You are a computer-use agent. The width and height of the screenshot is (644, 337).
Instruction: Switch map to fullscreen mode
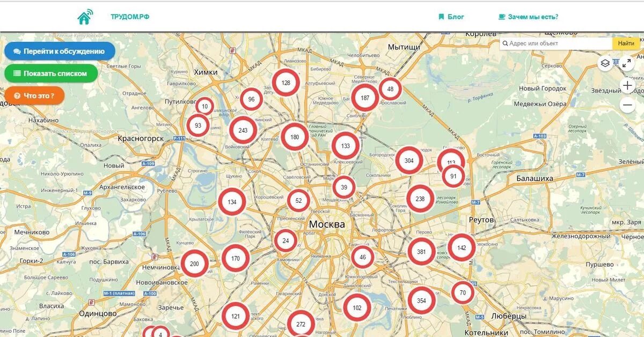pyautogui.click(x=627, y=63)
